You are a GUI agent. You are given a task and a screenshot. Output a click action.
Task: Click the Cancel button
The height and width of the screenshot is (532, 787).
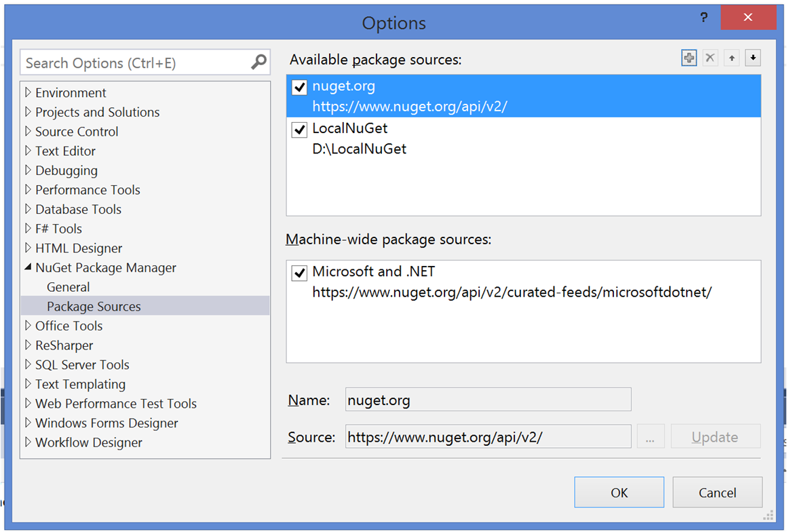717,493
